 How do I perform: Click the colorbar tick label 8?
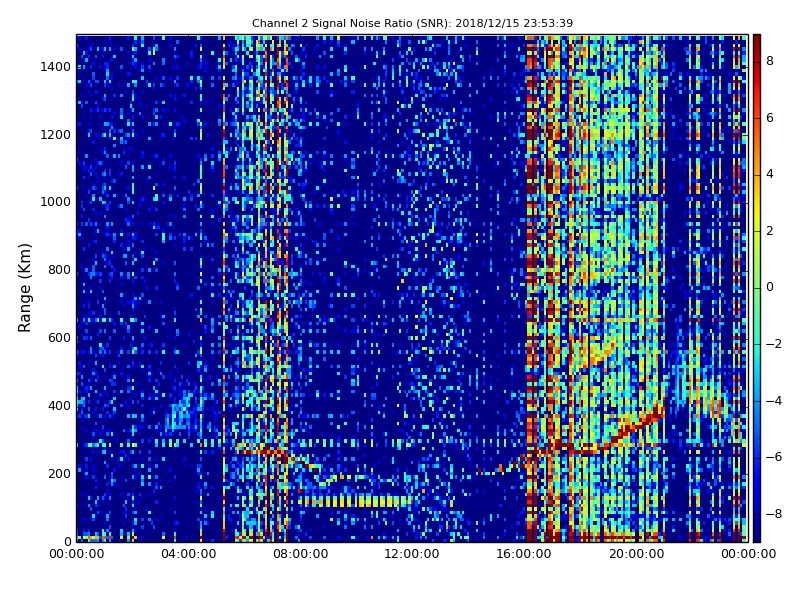[x=770, y=61]
